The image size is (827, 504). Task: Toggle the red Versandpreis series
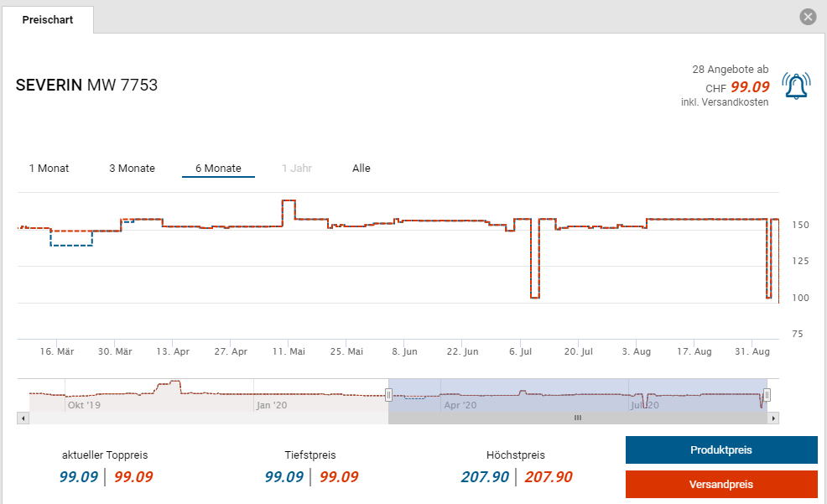720,485
